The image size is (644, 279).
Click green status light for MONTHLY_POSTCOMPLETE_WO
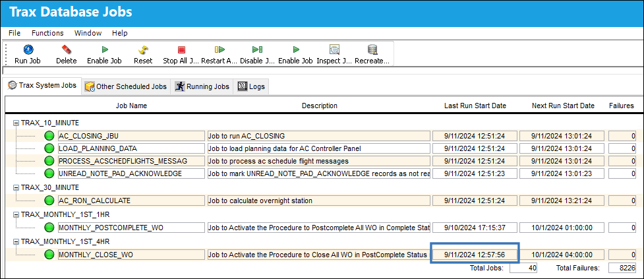pyautogui.click(x=49, y=228)
